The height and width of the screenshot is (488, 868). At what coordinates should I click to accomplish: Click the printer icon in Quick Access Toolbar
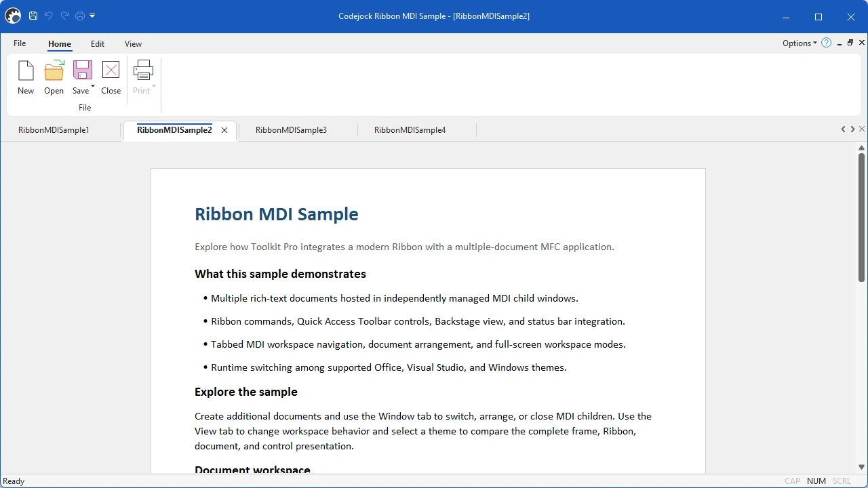(x=80, y=16)
